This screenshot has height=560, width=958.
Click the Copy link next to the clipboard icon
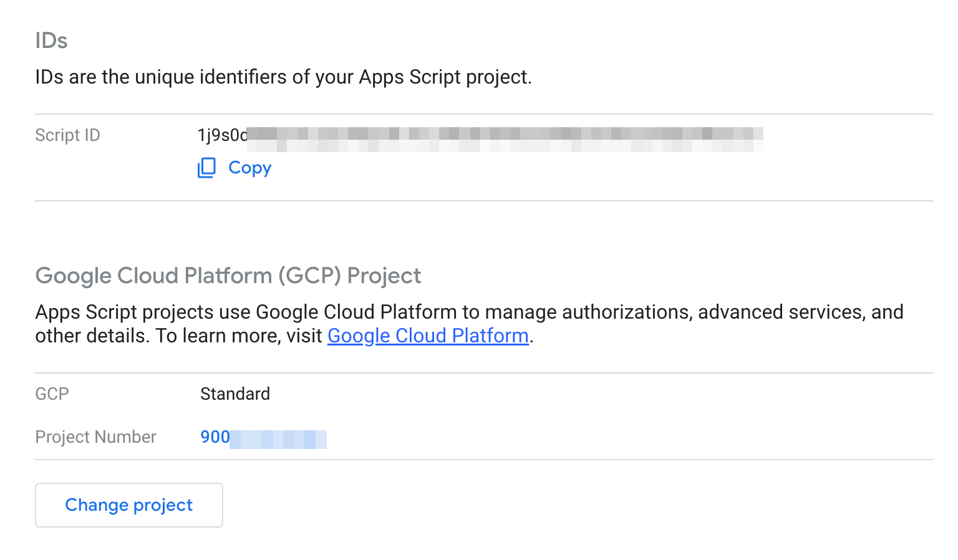249,168
